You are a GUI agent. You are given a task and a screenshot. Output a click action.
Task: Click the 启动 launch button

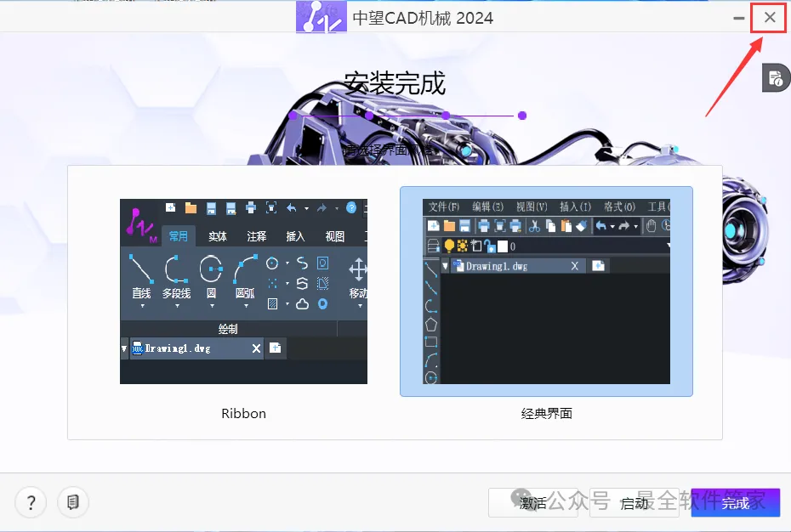635,503
